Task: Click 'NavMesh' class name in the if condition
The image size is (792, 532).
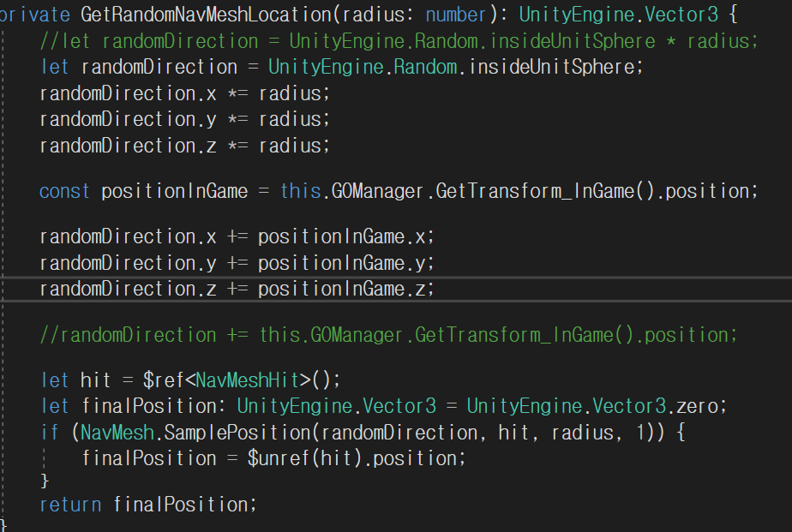Action: click(117, 433)
